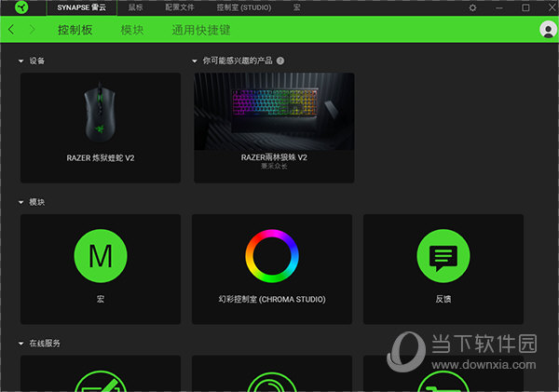Open the first online service icon
The width and height of the screenshot is (559, 392).
pos(101,382)
